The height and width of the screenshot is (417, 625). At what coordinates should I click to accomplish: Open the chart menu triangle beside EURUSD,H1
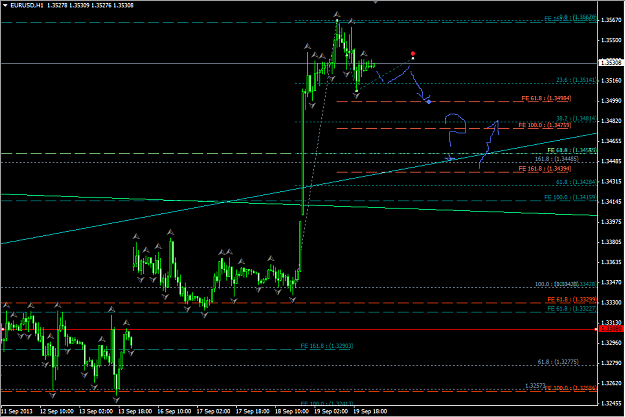click(x=5, y=5)
